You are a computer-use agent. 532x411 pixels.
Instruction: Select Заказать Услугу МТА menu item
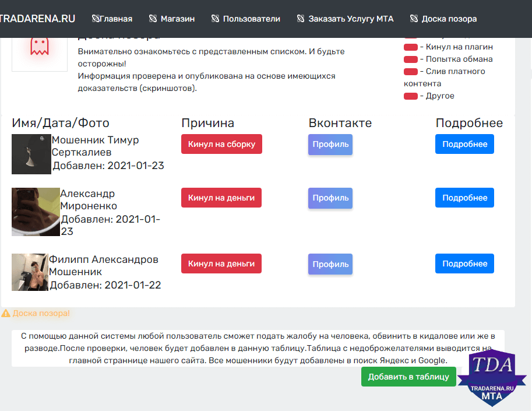point(351,19)
